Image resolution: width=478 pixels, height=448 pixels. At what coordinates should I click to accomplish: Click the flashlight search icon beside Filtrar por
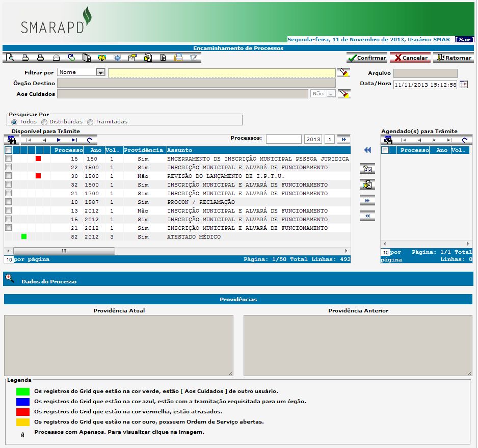point(344,72)
